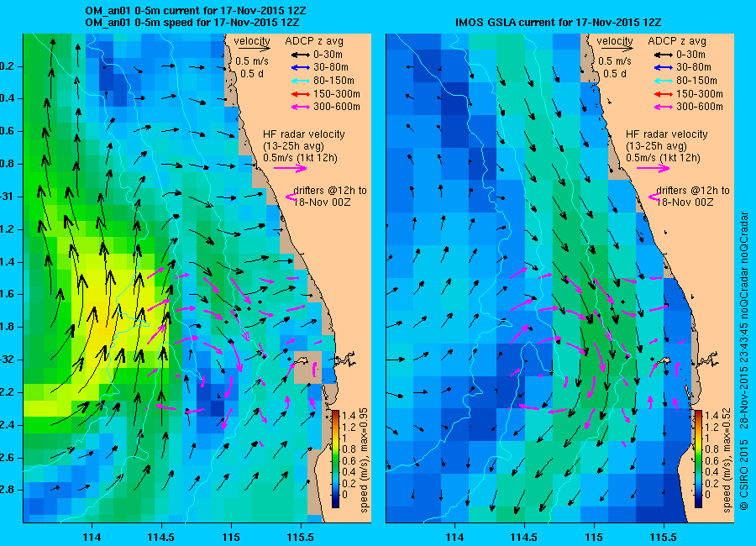
Task: Select the 'OM_an01 0-5m speed' title line
Action: [x=192, y=22]
